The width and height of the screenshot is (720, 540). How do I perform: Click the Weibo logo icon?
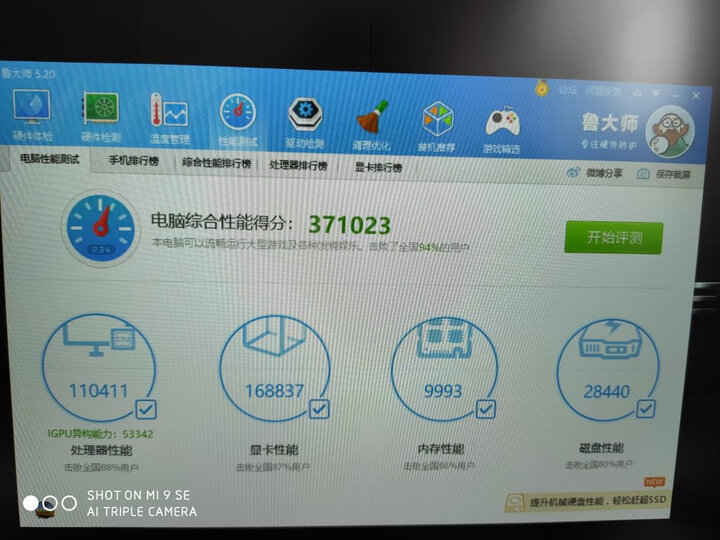point(573,173)
